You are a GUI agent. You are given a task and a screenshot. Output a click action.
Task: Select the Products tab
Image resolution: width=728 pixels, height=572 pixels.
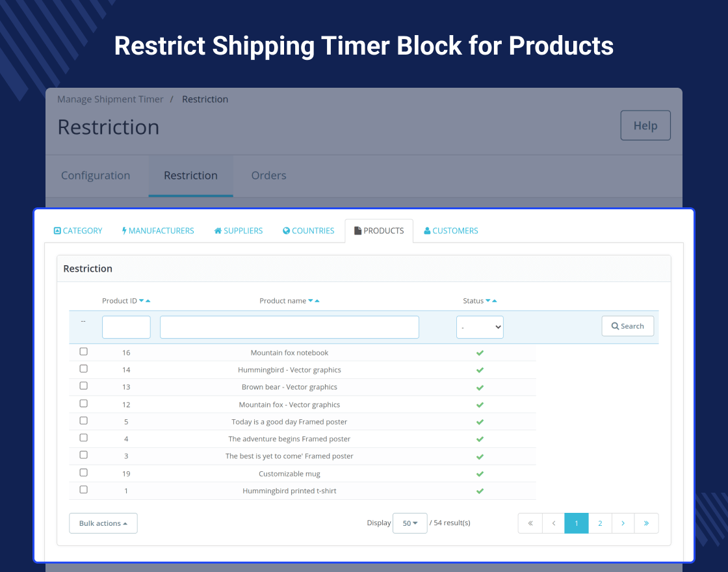point(379,231)
